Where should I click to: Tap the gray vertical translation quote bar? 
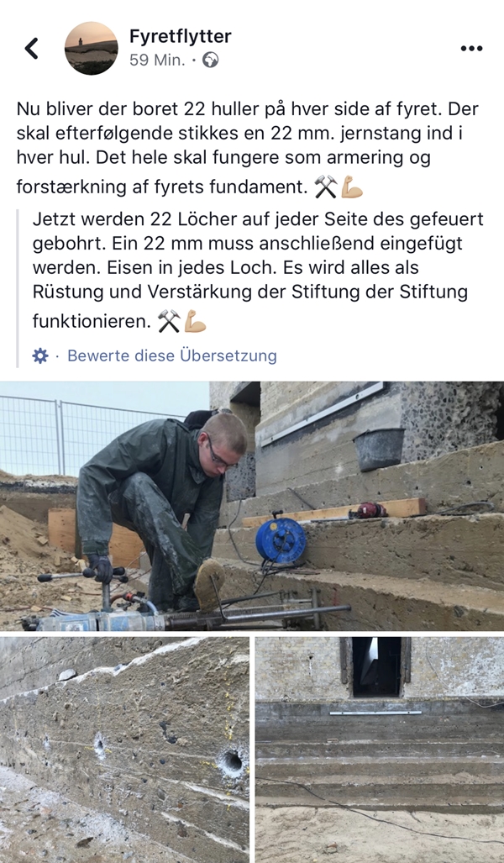(x=18, y=288)
